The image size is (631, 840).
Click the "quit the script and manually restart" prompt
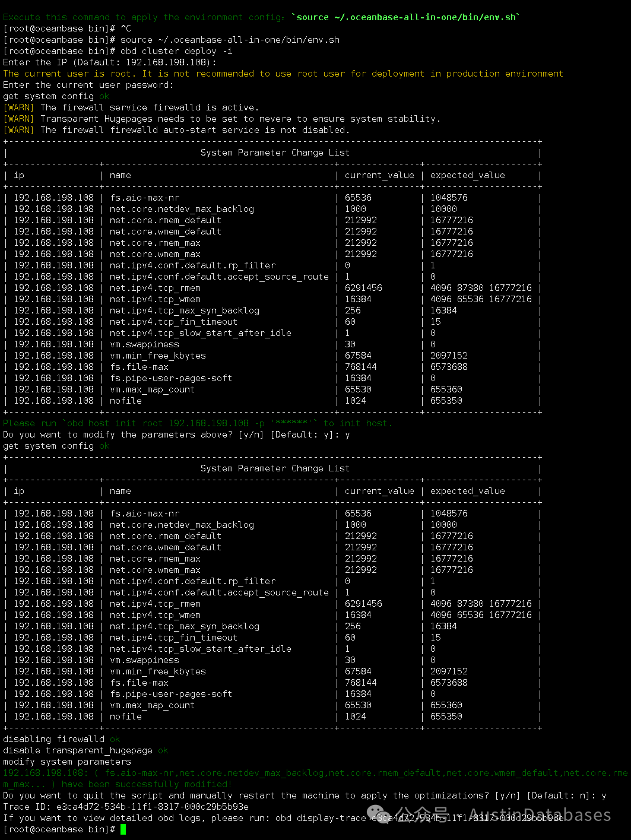(x=305, y=795)
